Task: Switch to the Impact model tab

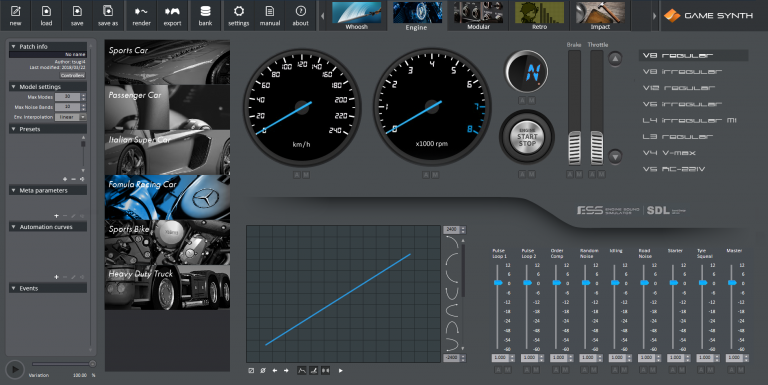Action: point(600,16)
